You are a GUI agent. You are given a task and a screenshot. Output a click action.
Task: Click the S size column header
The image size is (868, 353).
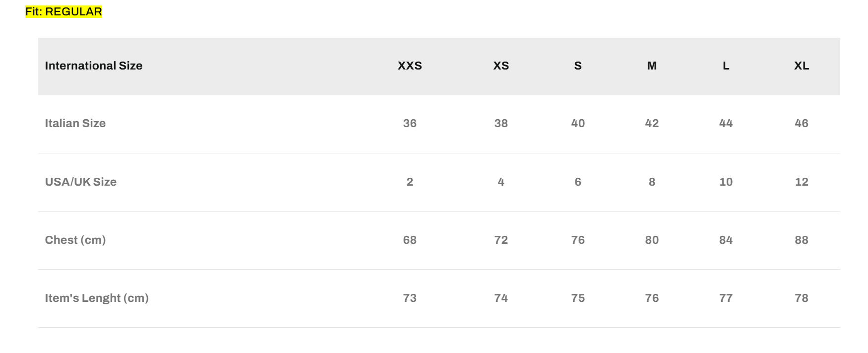pyautogui.click(x=578, y=66)
